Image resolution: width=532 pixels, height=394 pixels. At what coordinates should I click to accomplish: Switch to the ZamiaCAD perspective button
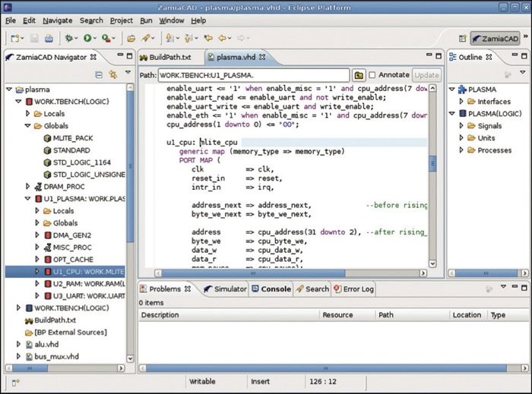tap(495, 38)
